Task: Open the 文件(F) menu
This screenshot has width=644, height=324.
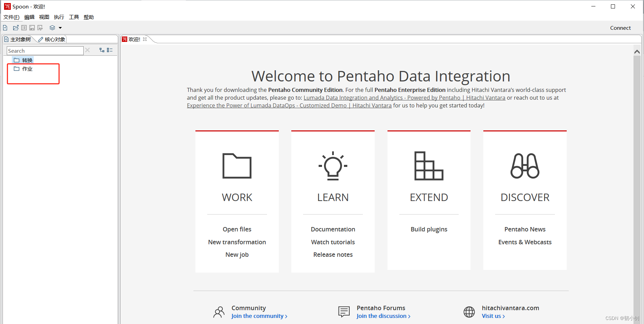Action: (11, 17)
